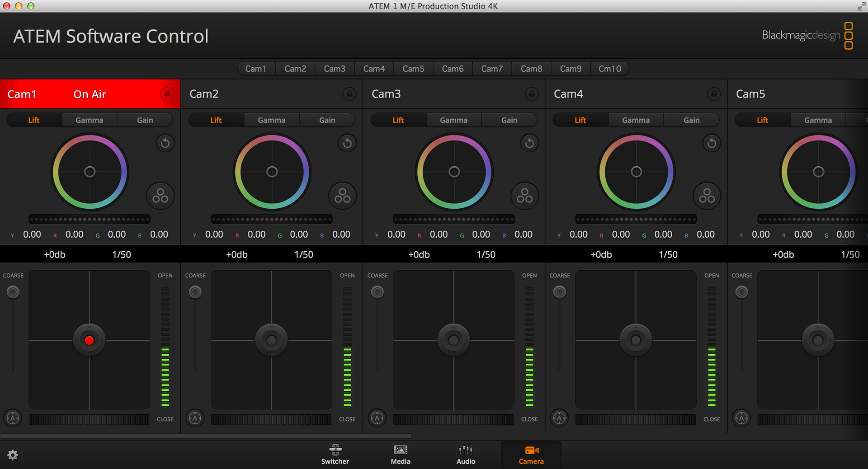
Task: Select Cam6 in the camera selector
Action: [x=453, y=69]
